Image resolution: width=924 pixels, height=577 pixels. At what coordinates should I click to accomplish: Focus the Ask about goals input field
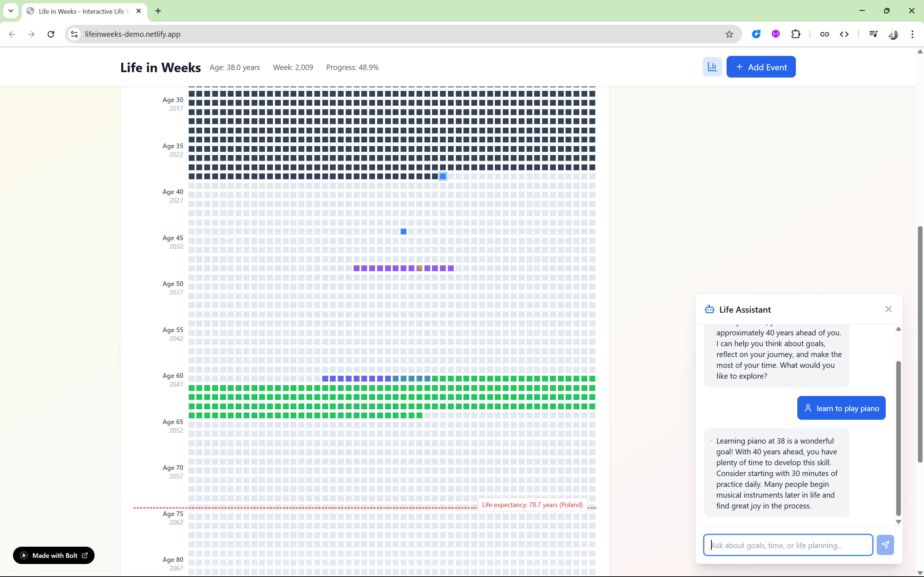point(787,545)
